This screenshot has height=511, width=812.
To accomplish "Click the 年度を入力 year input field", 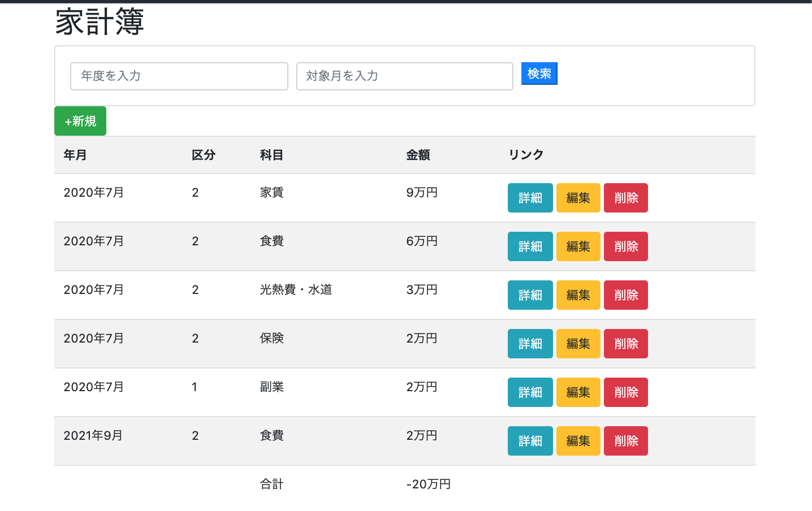I will tap(179, 76).
